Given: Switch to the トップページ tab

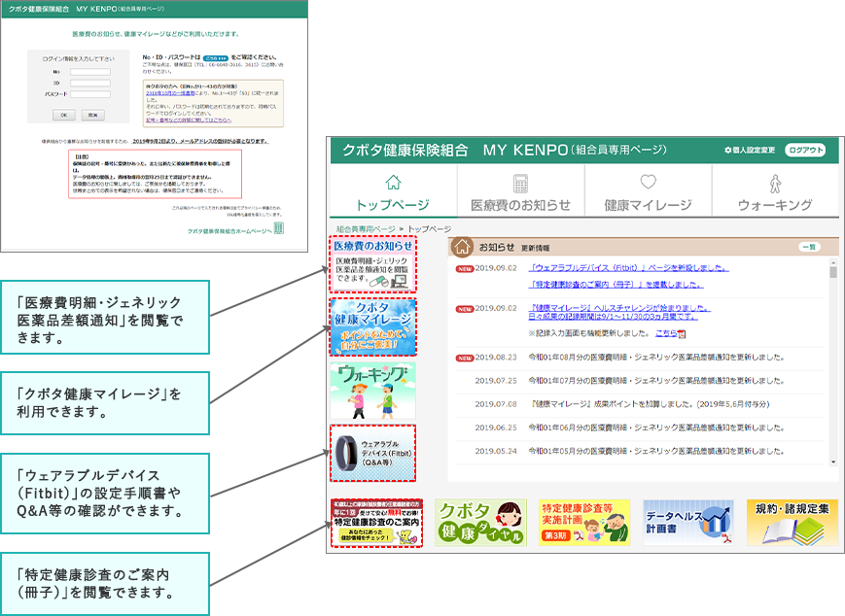Looking at the screenshot, I should pos(394,191).
